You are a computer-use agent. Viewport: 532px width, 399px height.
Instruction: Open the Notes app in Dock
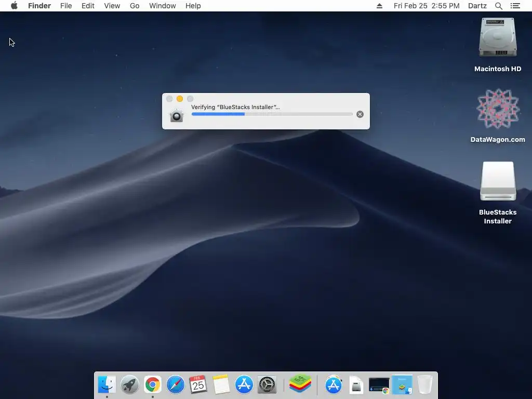tap(221, 384)
